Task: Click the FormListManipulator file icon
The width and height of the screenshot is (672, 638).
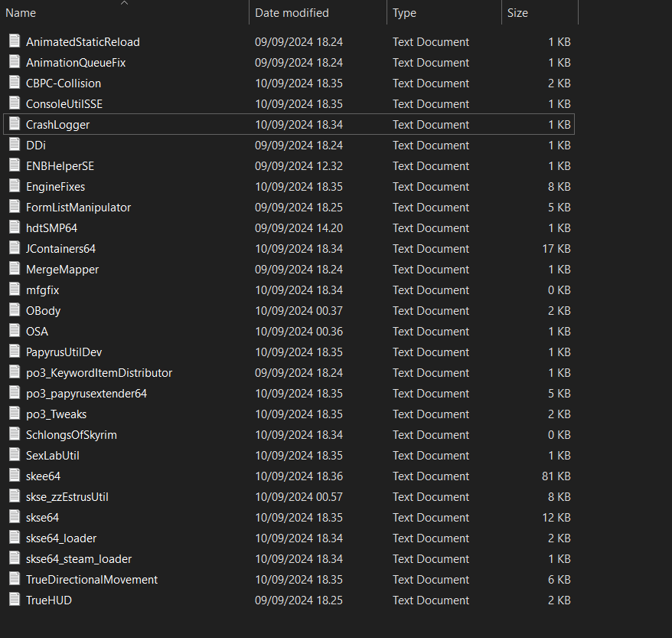Action: (15, 207)
